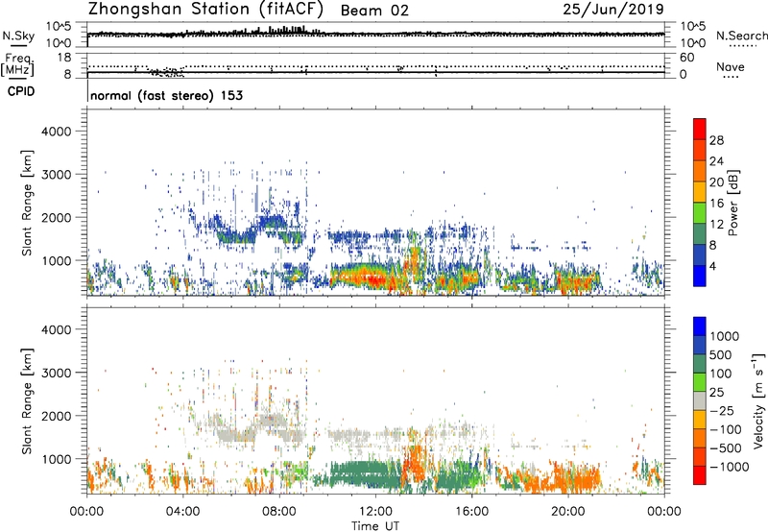The image size is (768, 532).
Task: Click the '4' tick on Power colorbar
Action: [713, 266]
